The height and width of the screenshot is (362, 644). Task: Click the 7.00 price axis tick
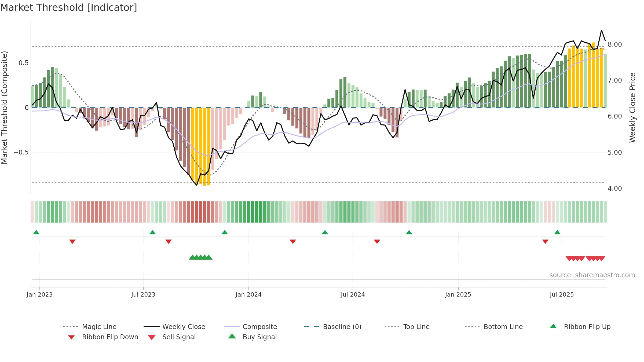click(x=615, y=80)
